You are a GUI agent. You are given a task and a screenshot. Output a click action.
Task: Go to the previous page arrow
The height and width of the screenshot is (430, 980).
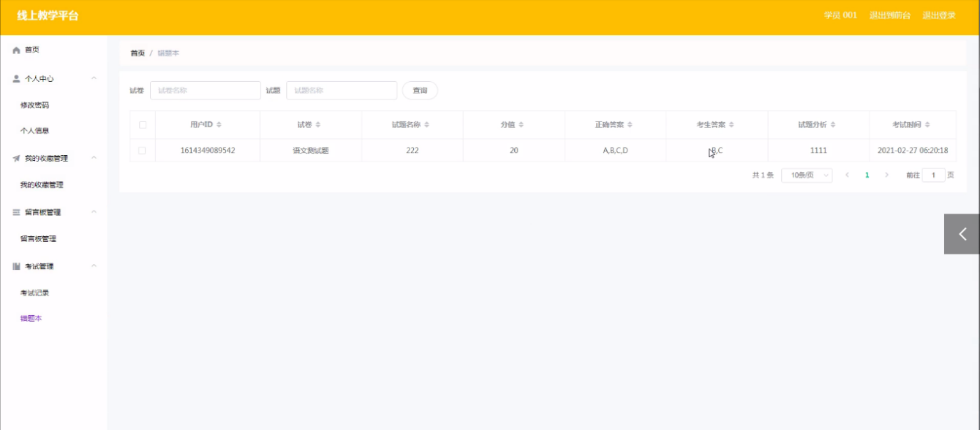(847, 176)
